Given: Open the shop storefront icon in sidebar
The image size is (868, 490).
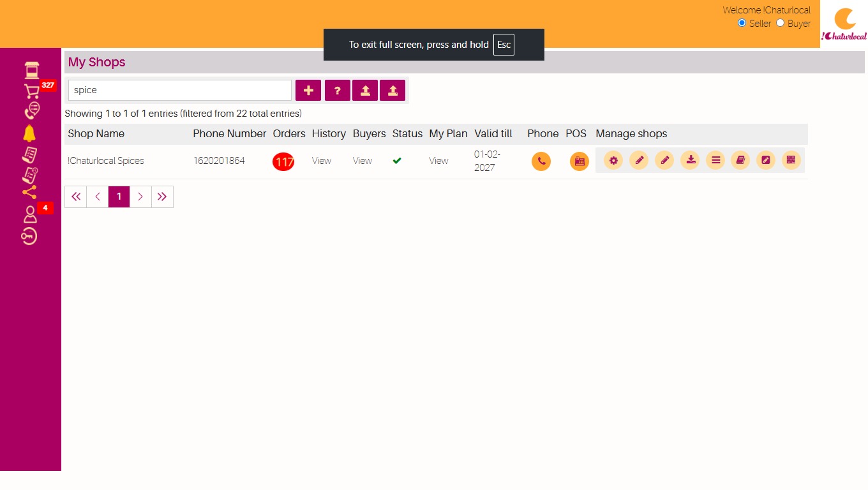Looking at the screenshot, I should [x=31, y=70].
